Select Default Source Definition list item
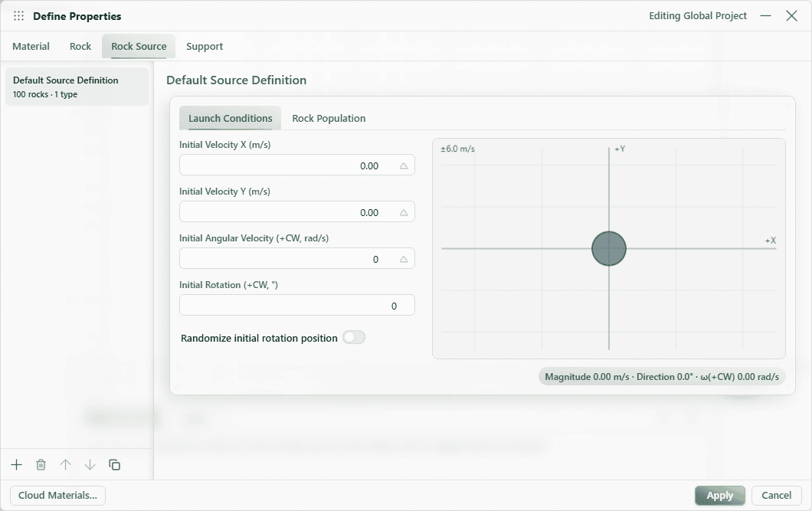Screen dimensions: 812x511 pos(77,87)
